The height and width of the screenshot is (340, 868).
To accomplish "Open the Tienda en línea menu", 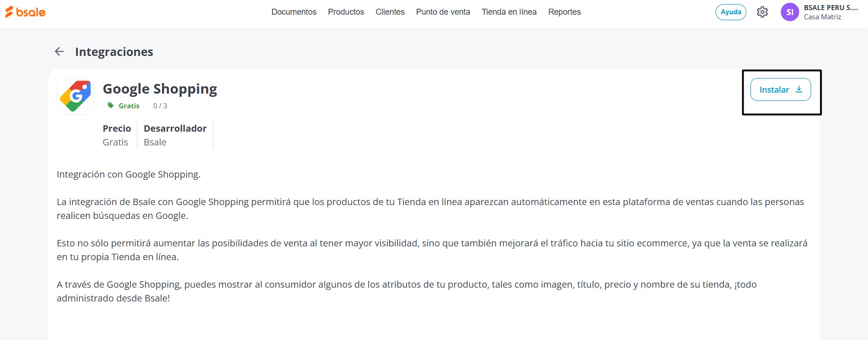I will tap(509, 12).
